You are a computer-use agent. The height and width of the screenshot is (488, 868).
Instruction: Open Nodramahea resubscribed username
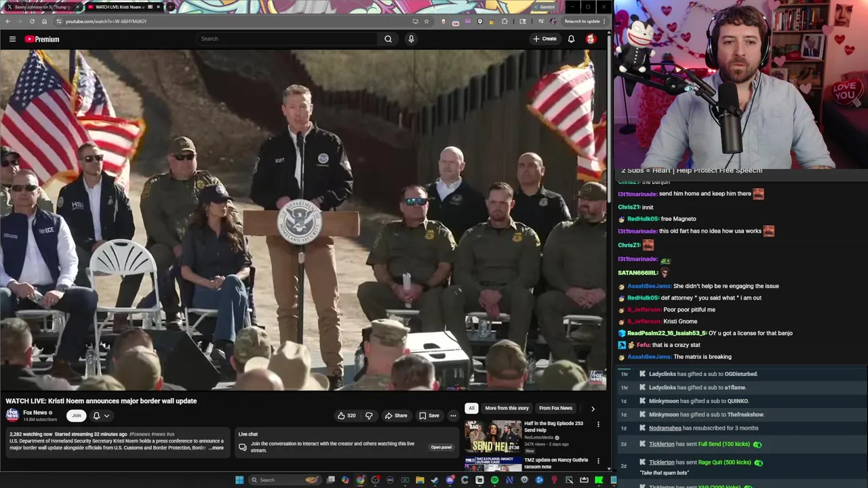tap(664, 428)
